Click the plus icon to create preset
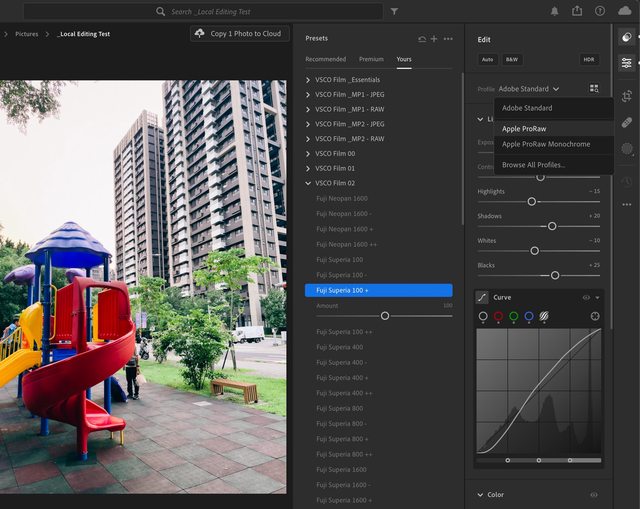The height and width of the screenshot is (509, 640). pos(434,38)
